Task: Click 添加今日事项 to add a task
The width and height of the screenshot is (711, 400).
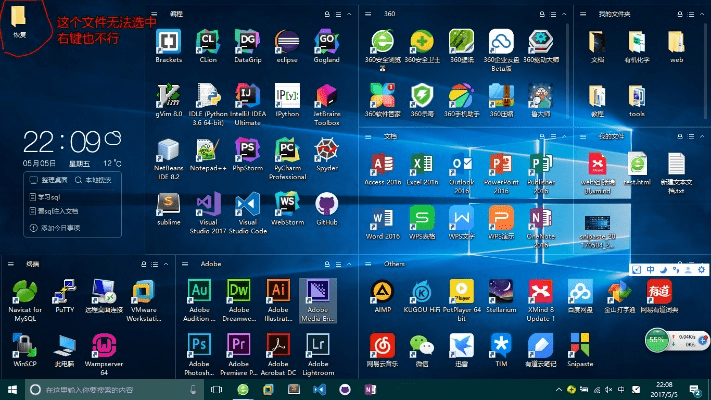Action: pos(60,228)
